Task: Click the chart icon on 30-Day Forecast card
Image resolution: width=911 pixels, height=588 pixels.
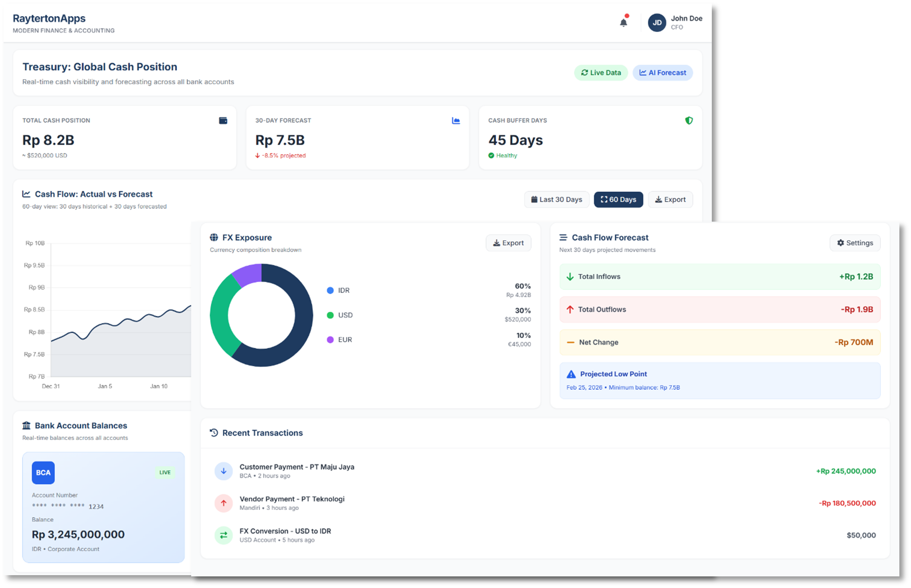Action: [x=456, y=121]
